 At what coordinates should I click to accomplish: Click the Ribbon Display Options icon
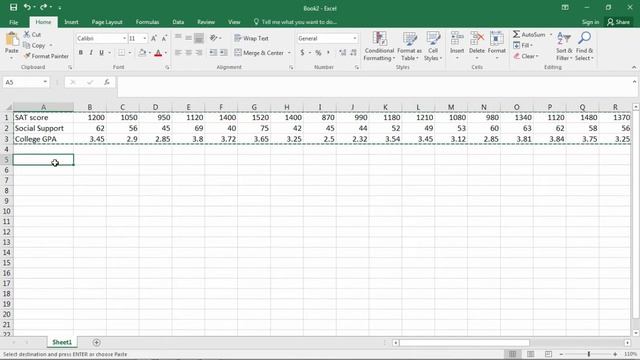tap(565, 7)
